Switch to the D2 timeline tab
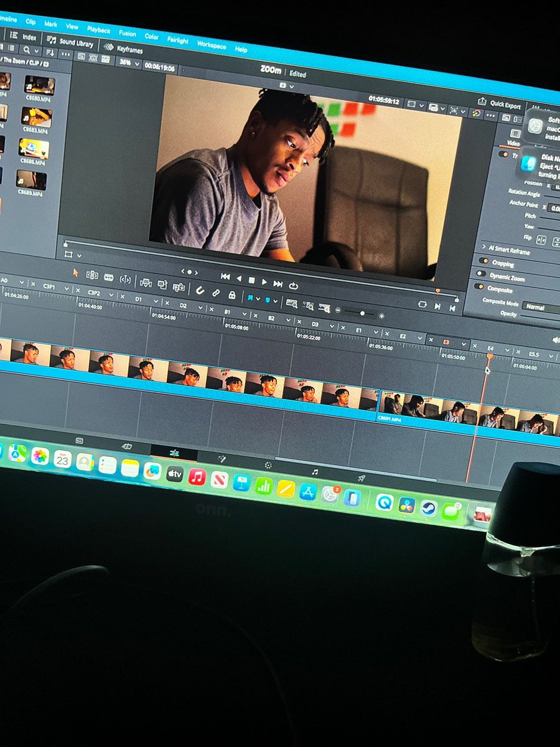 183,306
